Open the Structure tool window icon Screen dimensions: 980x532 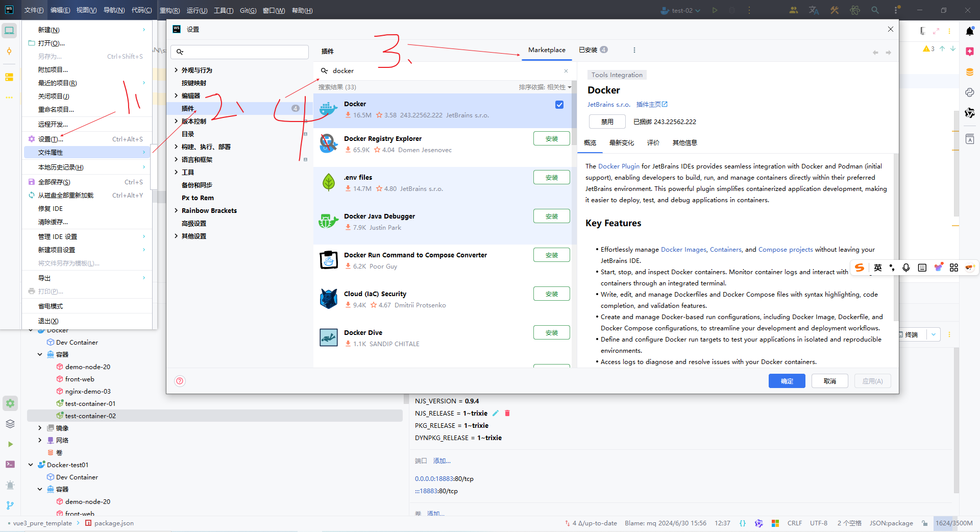[9, 77]
